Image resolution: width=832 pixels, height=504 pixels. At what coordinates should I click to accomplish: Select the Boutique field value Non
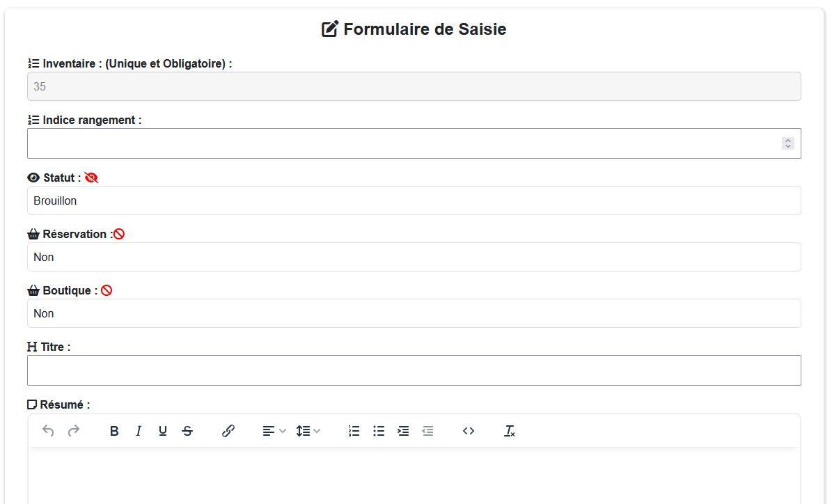[414, 313]
